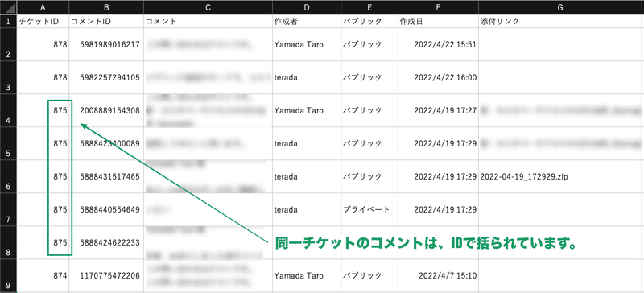Select column E header
The height and width of the screenshot is (293, 644).
[x=369, y=7]
